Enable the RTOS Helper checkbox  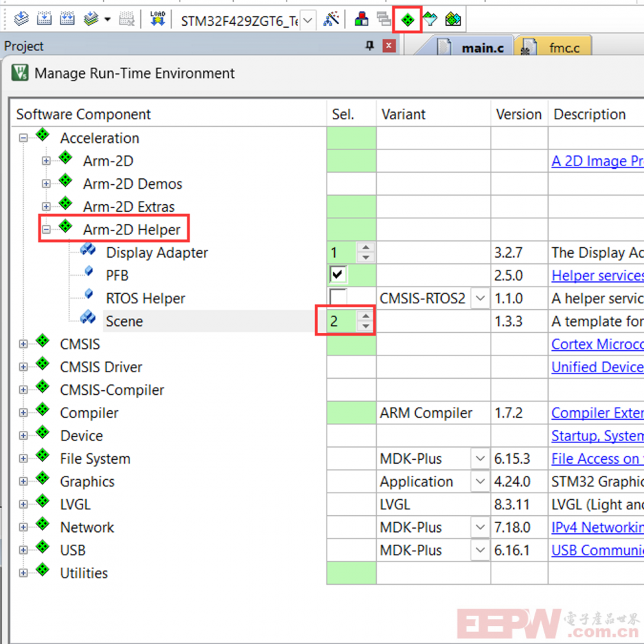(338, 296)
